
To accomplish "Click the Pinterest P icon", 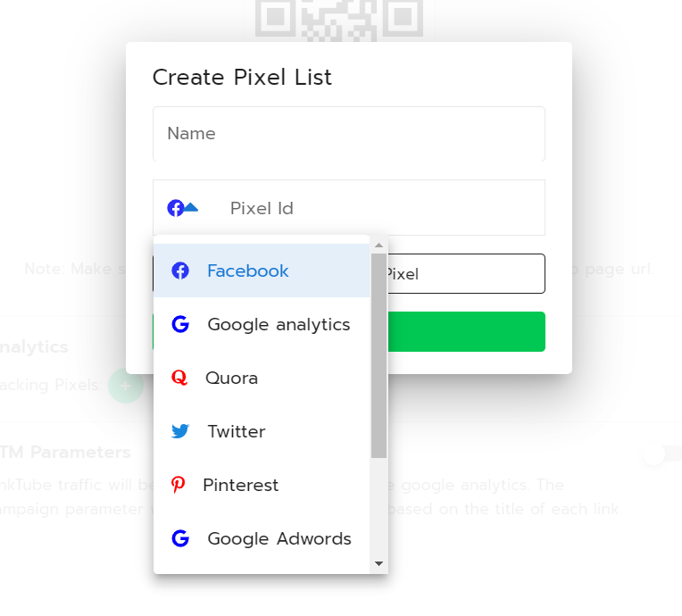I will [x=178, y=485].
